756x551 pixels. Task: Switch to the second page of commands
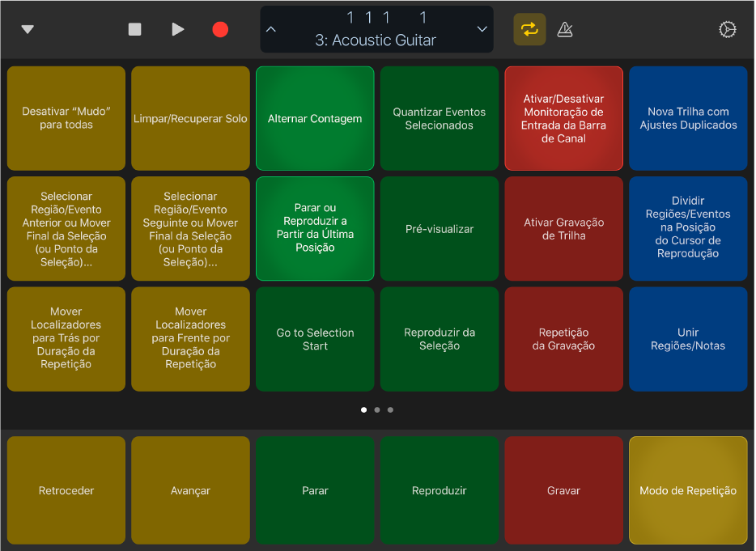377,410
